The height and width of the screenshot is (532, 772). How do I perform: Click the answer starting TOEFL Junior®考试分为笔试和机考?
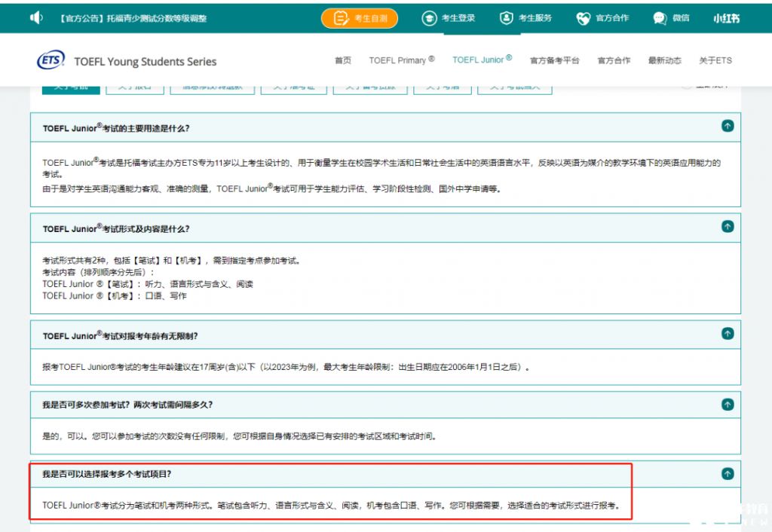coord(331,506)
